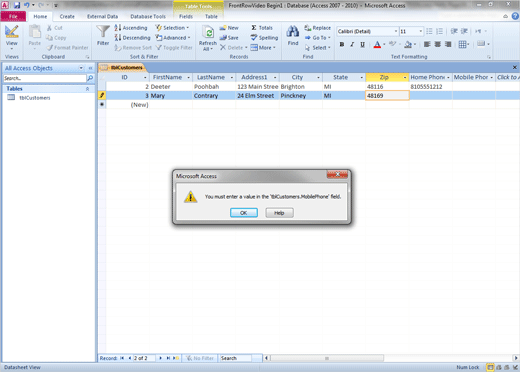520x372 pixels.
Task: Click the search magnifier in navigation pane
Action: (x=90, y=78)
